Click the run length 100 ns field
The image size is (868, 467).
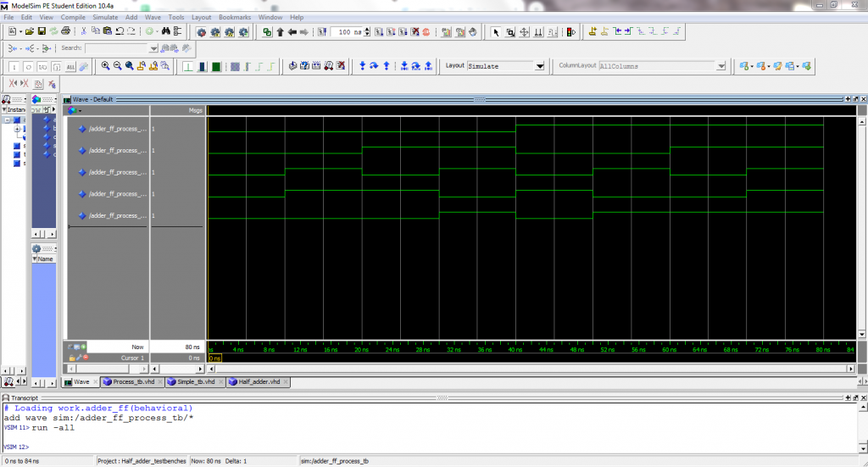pos(347,32)
